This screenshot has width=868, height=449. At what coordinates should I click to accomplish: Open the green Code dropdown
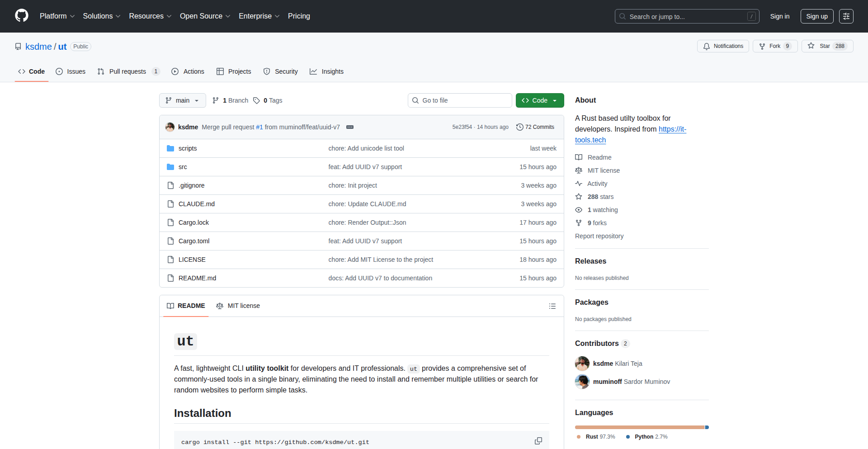click(x=540, y=100)
